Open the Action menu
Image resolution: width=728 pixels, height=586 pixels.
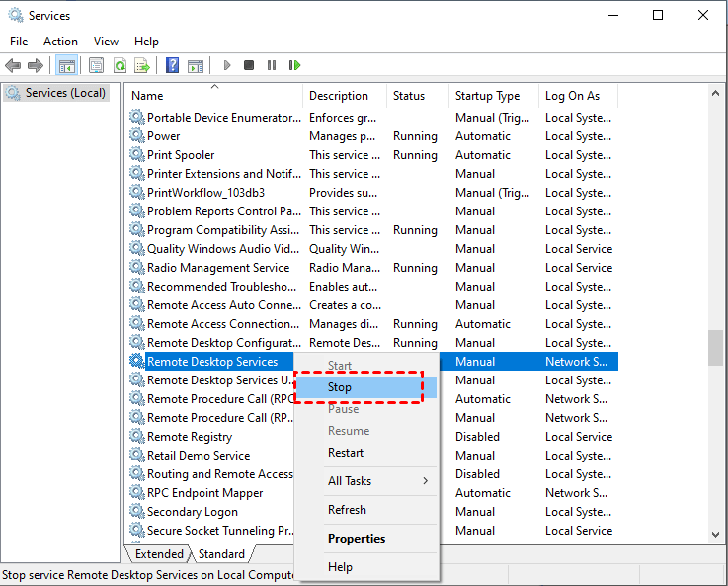click(60, 42)
